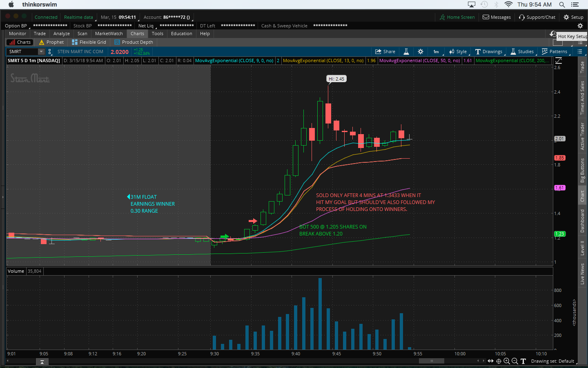Open chart settings gear in chart toolbar
Screen dimensions: 588x368
point(421,52)
